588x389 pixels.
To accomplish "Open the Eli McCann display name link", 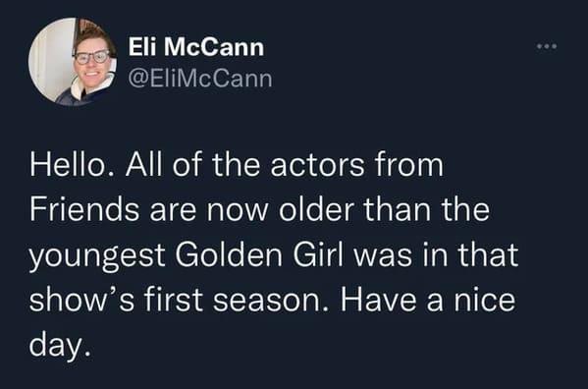I will pyautogui.click(x=196, y=47).
